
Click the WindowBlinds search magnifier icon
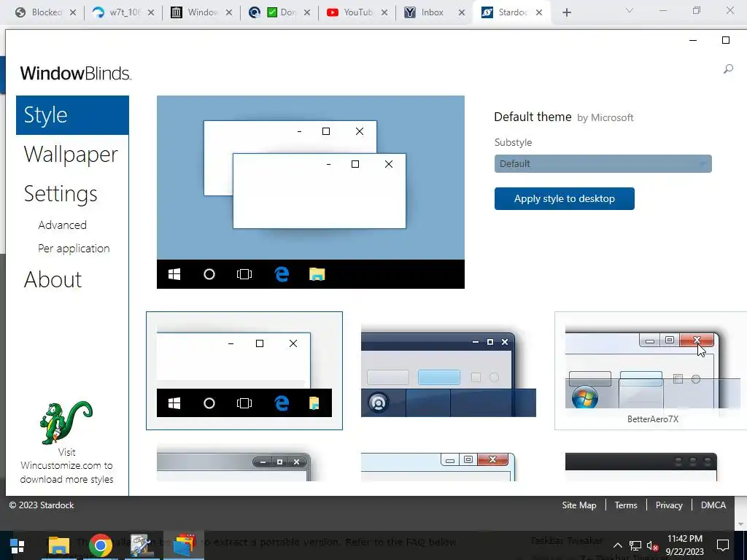(x=728, y=69)
